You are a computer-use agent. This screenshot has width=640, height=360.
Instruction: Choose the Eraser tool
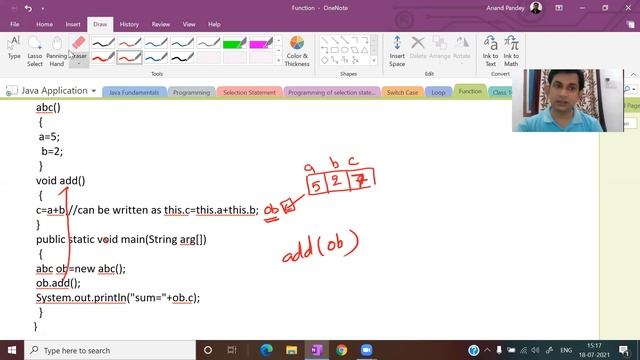(79, 47)
